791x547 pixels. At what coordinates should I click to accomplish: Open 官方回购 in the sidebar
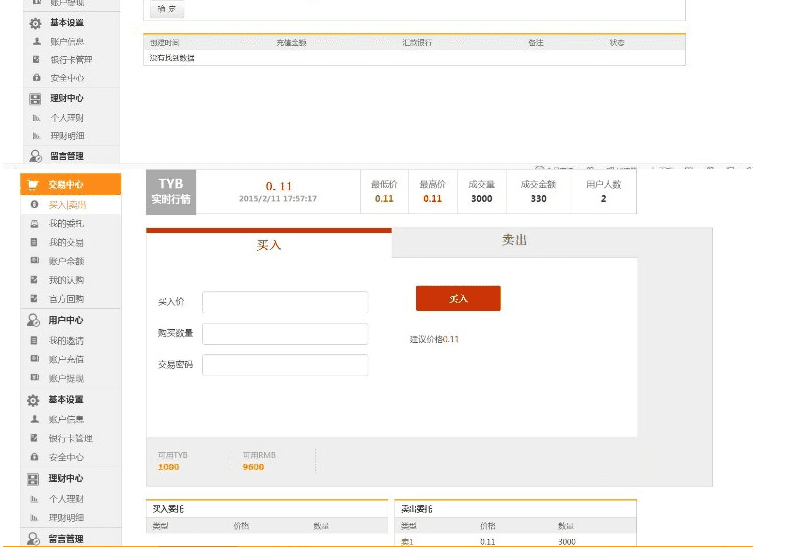point(67,300)
